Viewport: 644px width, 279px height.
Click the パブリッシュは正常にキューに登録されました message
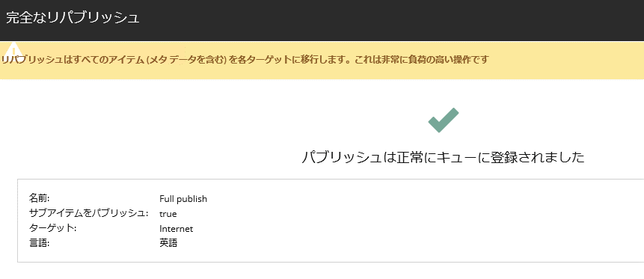(443, 157)
